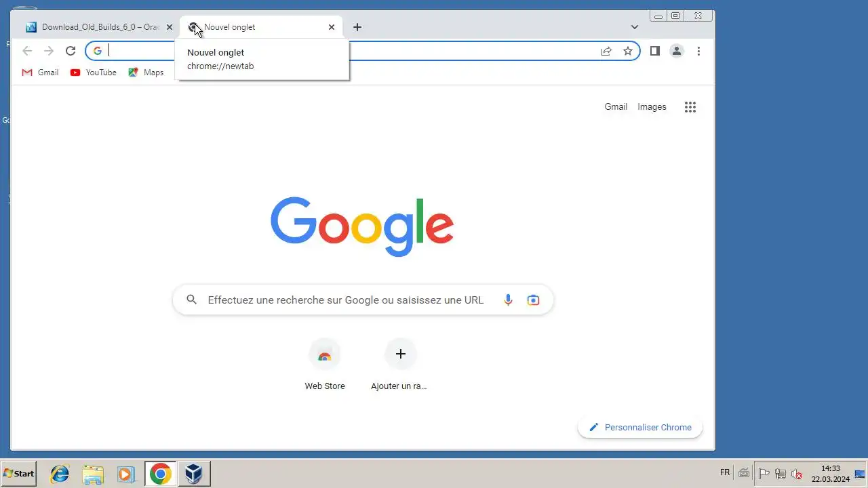This screenshot has height=488, width=868.
Task: Click the network tray icon
Action: click(x=781, y=474)
